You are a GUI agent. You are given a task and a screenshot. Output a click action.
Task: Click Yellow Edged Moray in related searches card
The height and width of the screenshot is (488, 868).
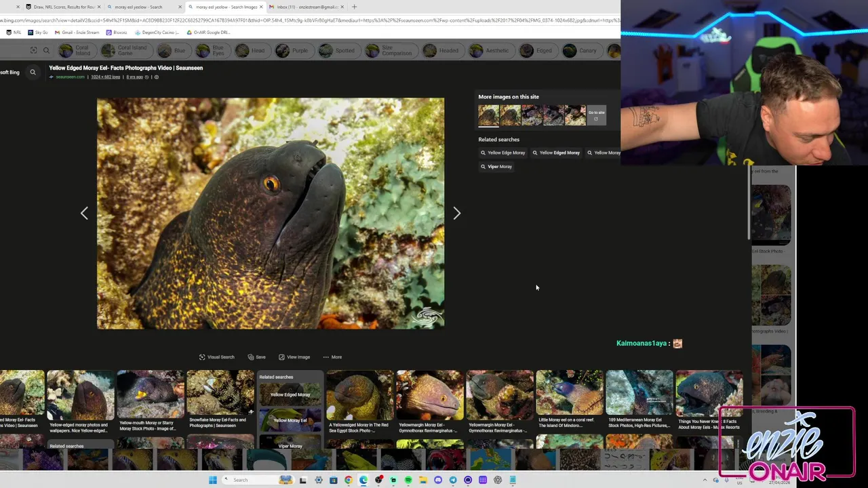click(290, 394)
